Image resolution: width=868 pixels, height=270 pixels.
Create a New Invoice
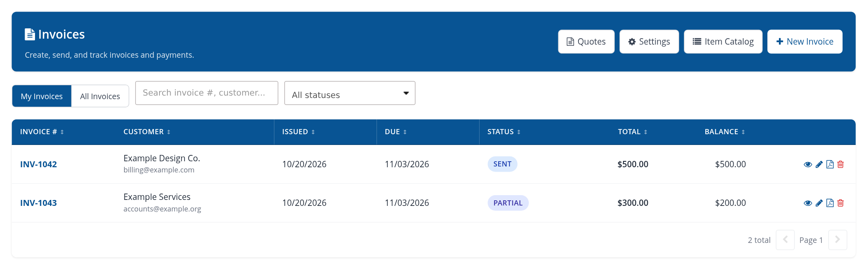coord(805,41)
